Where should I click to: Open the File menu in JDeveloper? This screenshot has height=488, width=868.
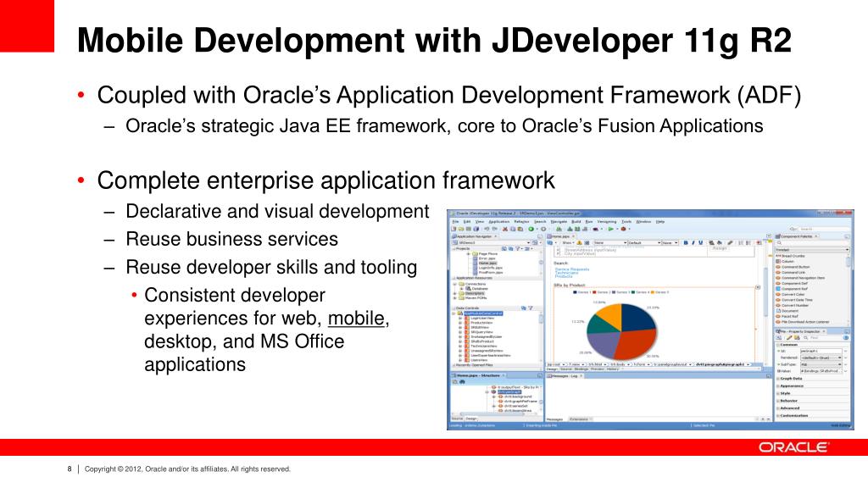pos(455,222)
